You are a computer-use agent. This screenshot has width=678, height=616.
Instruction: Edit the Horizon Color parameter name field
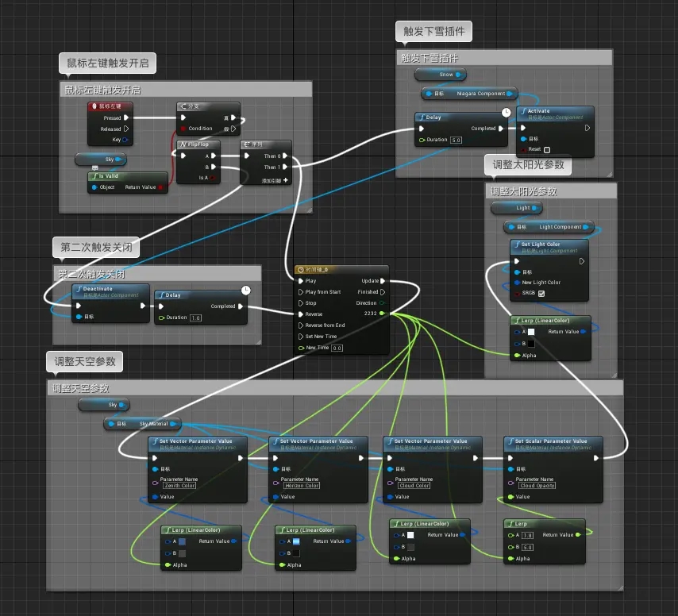pos(302,486)
